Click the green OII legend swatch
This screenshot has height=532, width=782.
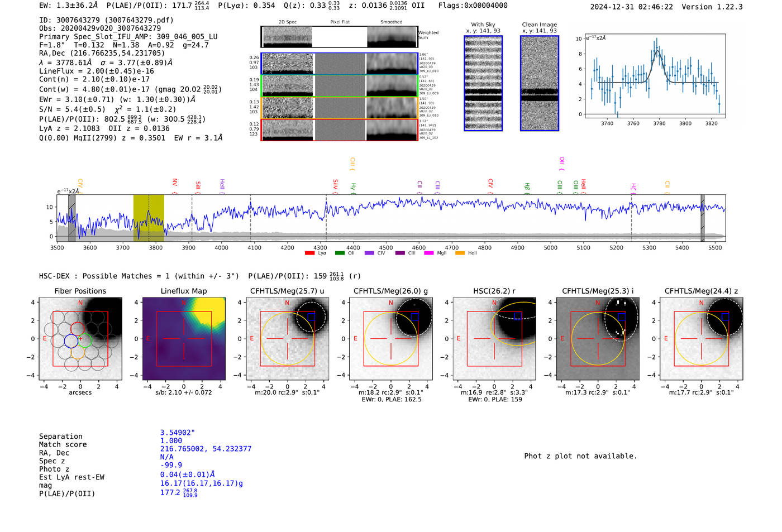pos(340,253)
